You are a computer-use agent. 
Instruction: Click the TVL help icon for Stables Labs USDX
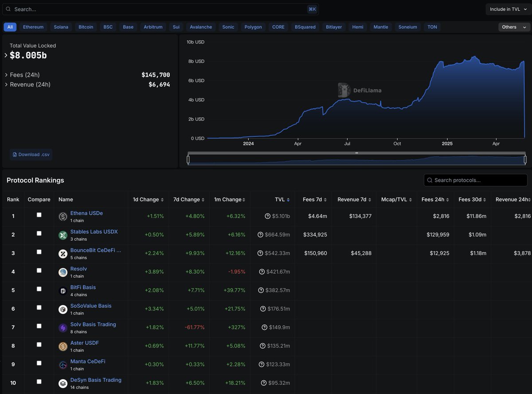pyautogui.click(x=260, y=235)
